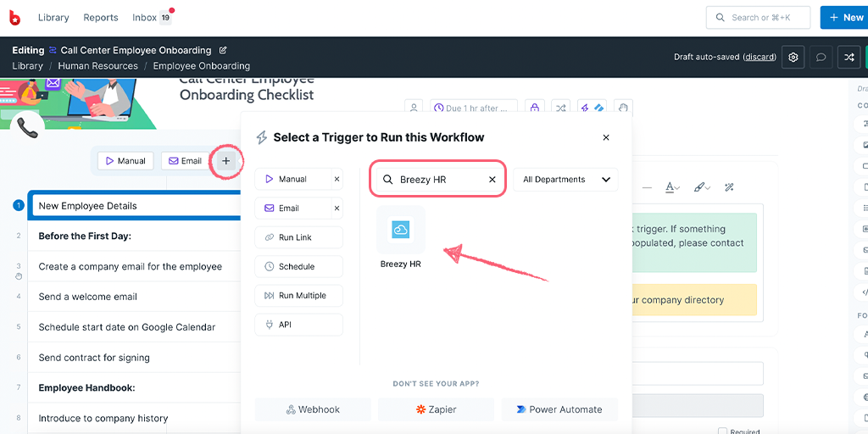Click the workflow cover image

tap(78, 103)
